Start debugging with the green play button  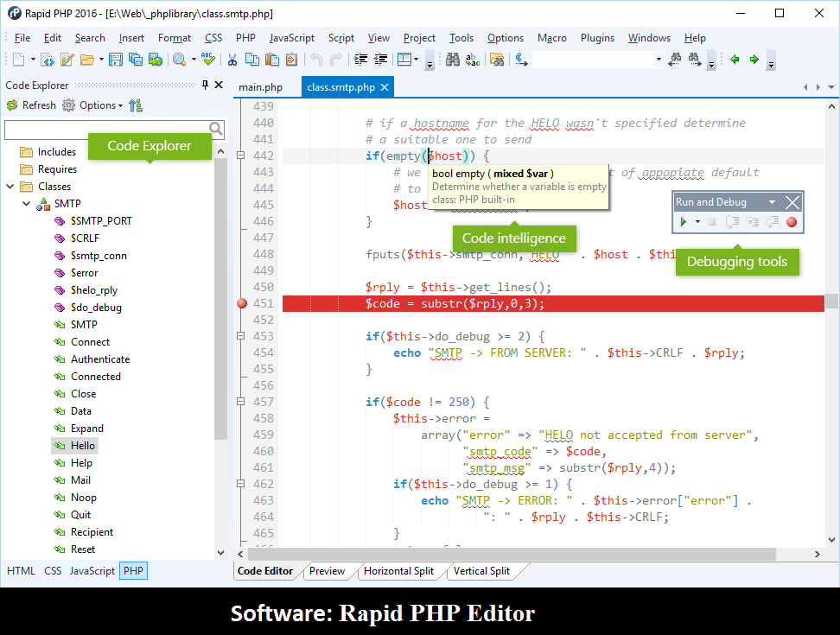click(683, 222)
